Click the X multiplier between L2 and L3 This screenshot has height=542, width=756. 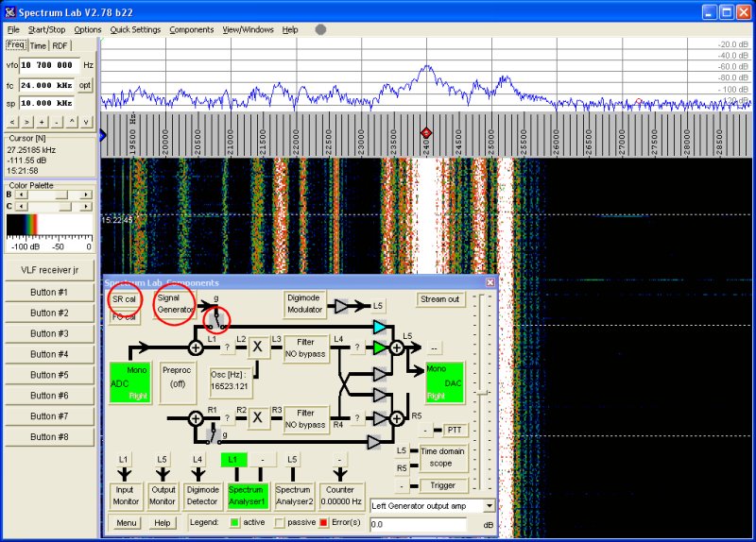258,347
